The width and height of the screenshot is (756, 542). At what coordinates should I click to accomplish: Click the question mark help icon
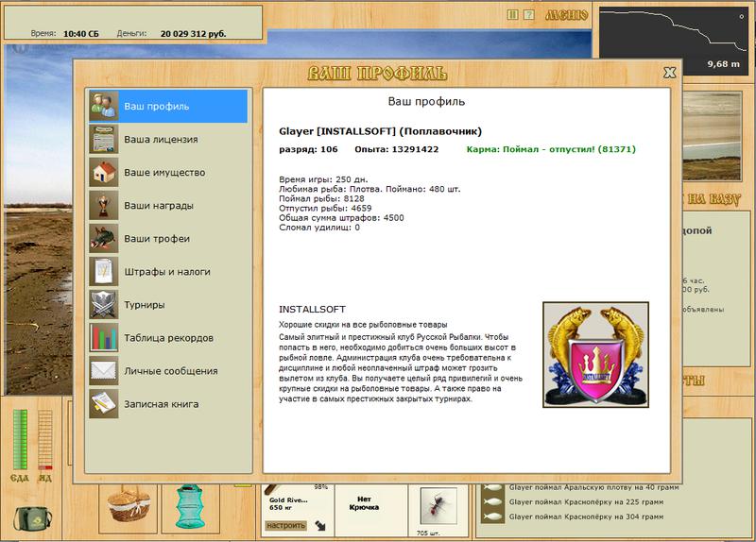(x=529, y=15)
